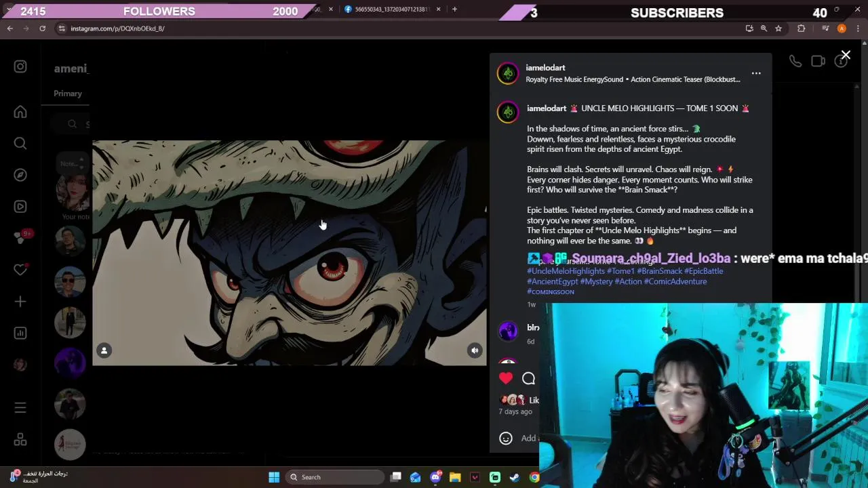Open Notifications heart in sidebar
The image size is (868, 488).
[20, 270]
